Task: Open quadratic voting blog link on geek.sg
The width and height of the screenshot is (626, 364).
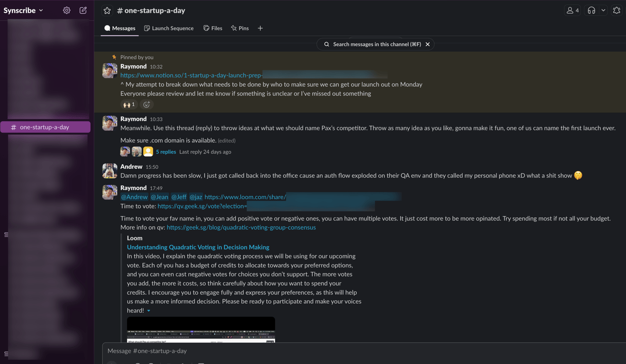Action: [x=241, y=227]
